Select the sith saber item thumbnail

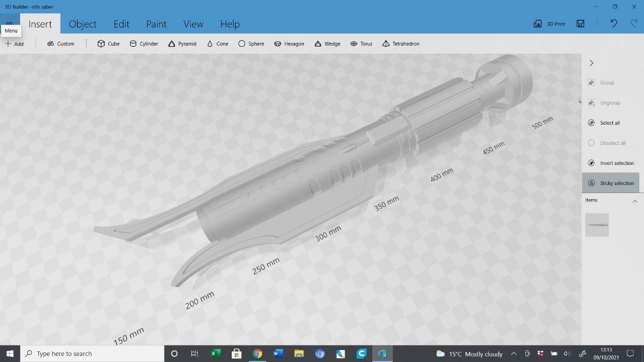pyautogui.click(x=597, y=225)
